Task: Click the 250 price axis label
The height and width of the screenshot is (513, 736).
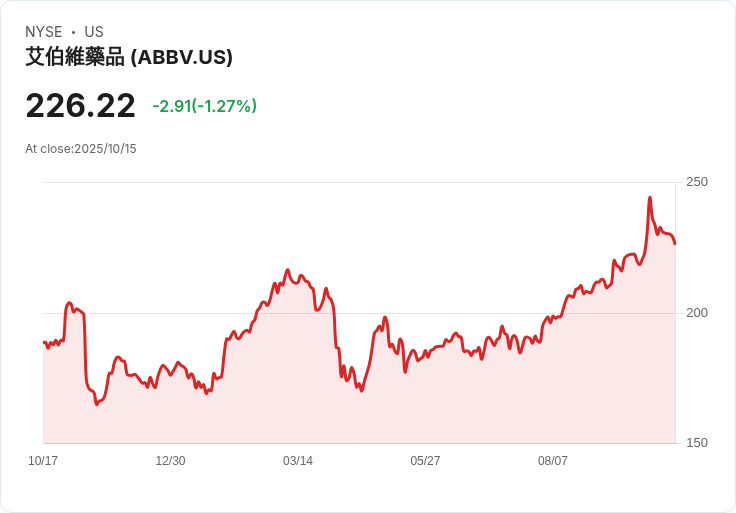Action: tap(697, 182)
